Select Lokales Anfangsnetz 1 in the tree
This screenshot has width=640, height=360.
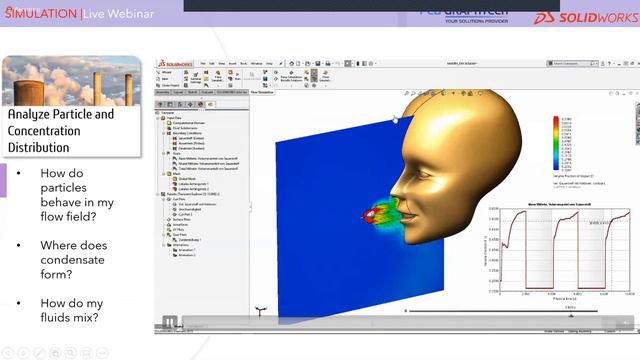pos(190,184)
